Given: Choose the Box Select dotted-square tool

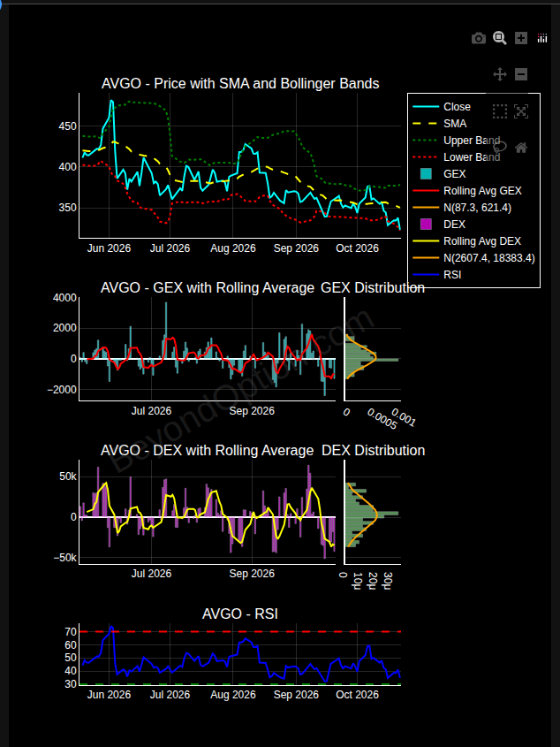Looking at the screenshot, I should [x=500, y=111].
